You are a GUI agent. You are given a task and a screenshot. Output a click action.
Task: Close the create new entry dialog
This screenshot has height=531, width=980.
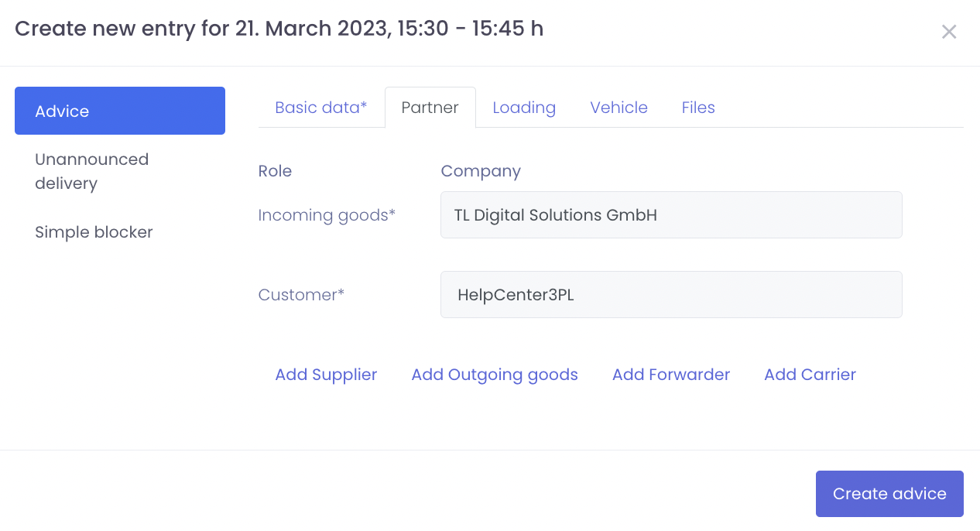[948, 32]
